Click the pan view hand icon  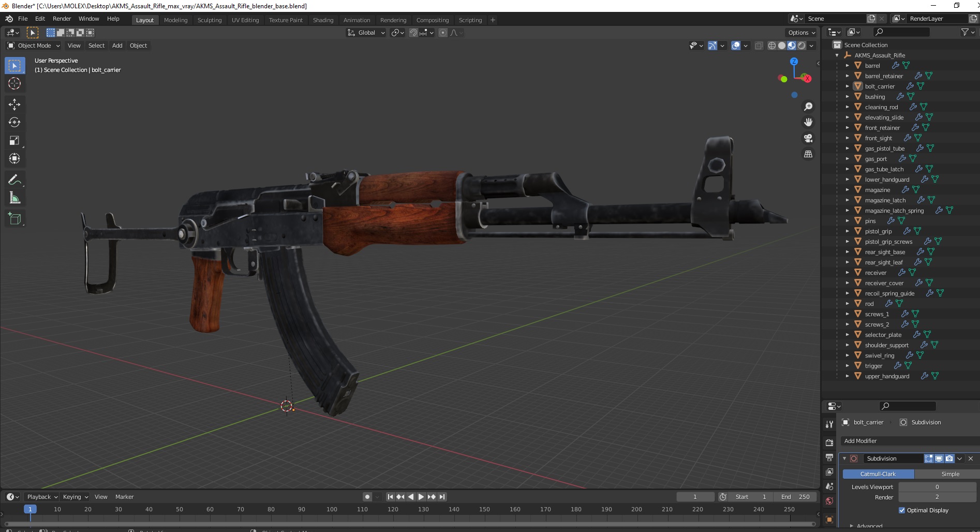tap(808, 122)
